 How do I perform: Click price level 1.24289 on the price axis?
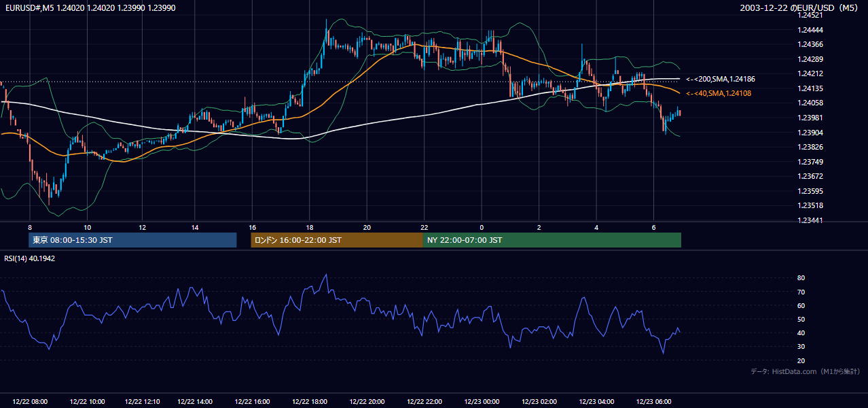810,59
